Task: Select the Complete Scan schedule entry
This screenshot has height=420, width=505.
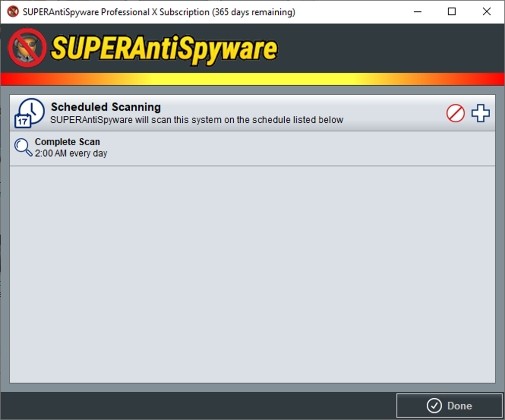Action: point(252,148)
